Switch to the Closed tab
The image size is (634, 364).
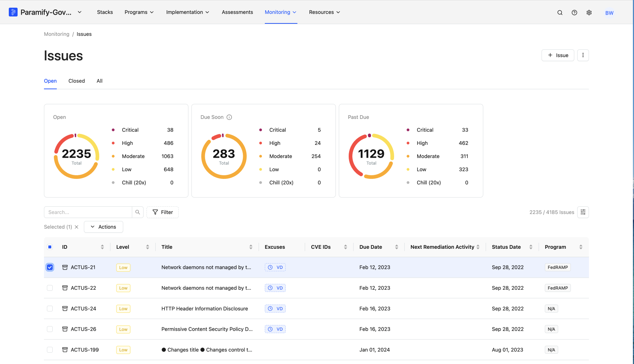point(77,81)
